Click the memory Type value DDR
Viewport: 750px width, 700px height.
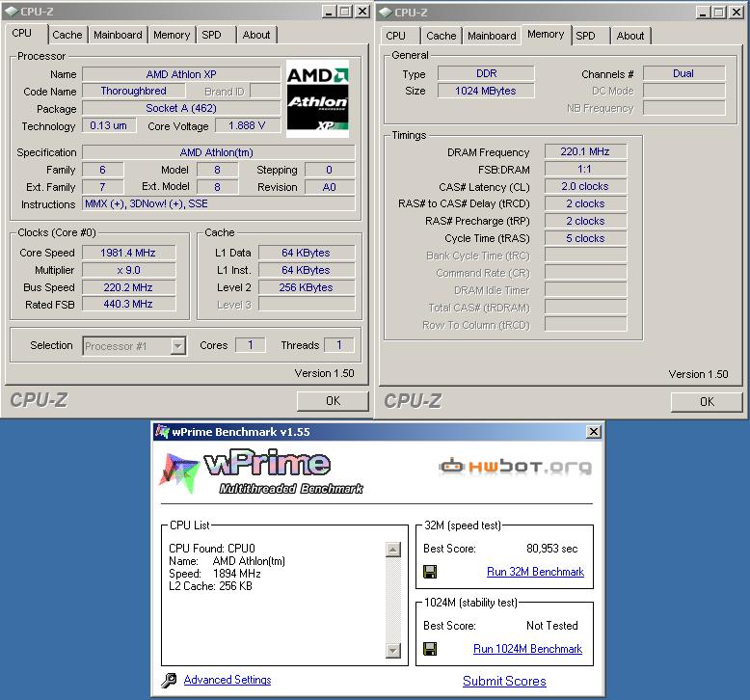pos(486,73)
